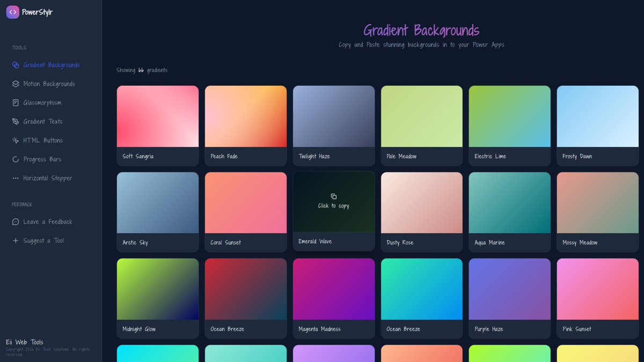Click the Twilight Haze label
The image size is (644, 362).
pos(314,157)
